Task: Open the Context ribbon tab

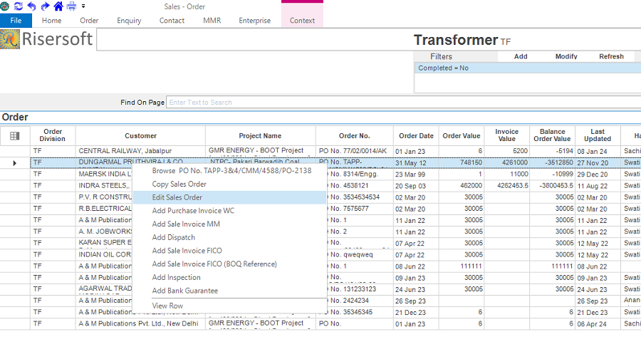Action: click(302, 21)
